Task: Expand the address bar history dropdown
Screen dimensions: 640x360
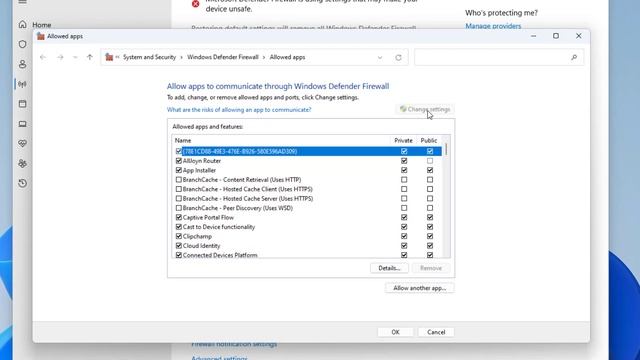Action: tap(380, 58)
